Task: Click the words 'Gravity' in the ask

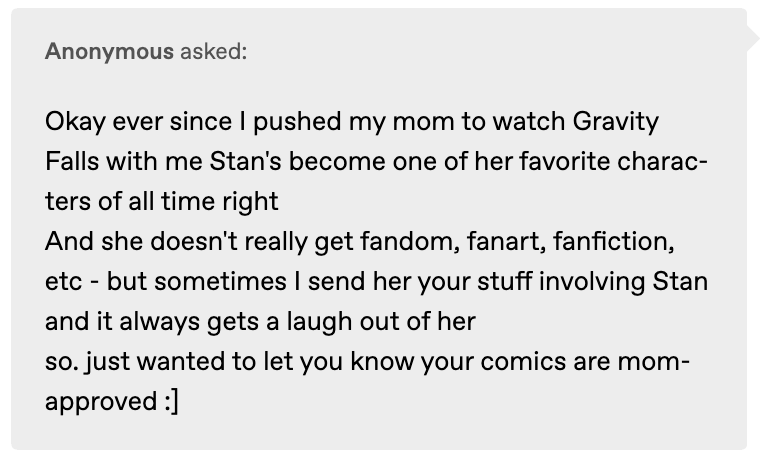Action: point(616,122)
